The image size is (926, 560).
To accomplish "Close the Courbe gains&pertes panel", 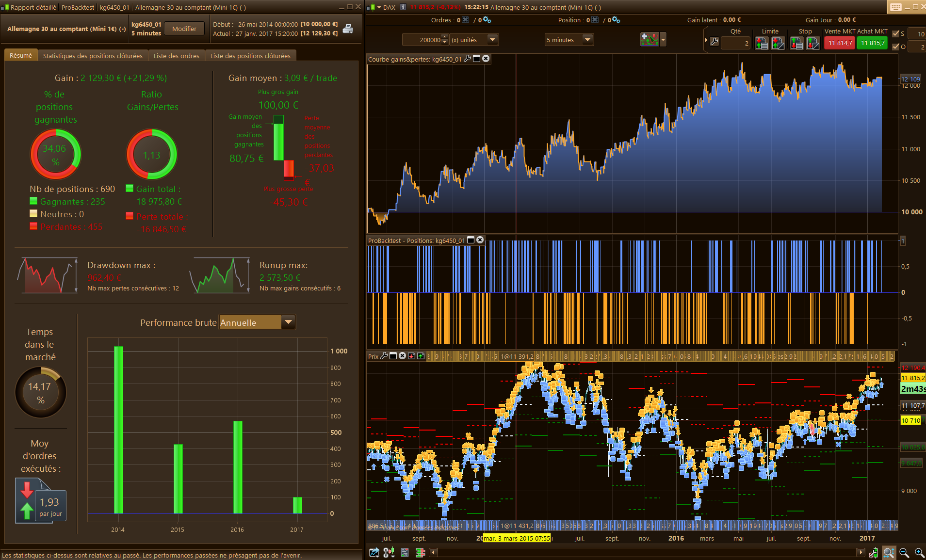I will point(486,59).
